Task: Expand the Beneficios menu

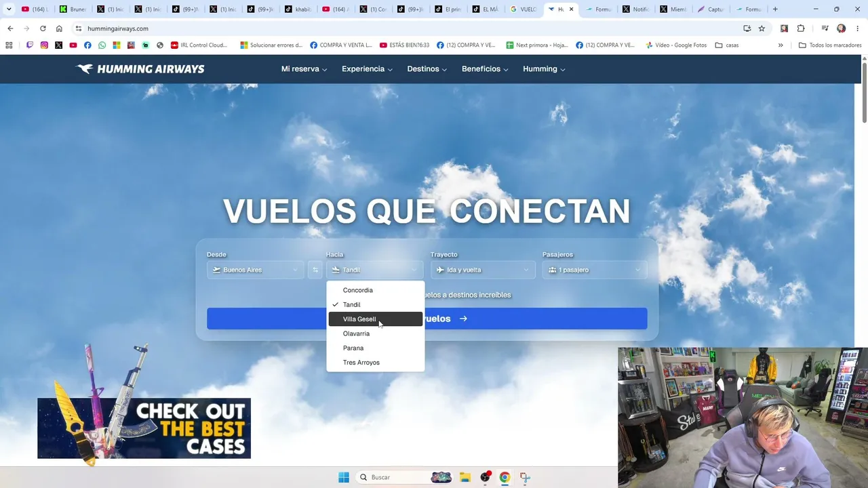Action: (x=485, y=69)
